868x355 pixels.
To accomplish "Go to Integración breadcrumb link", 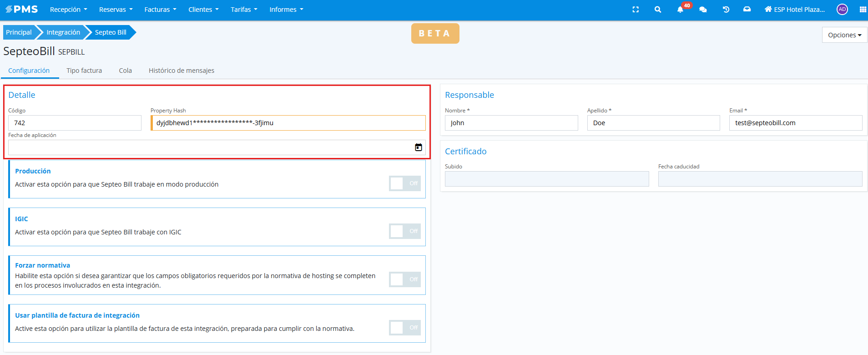I will point(63,32).
